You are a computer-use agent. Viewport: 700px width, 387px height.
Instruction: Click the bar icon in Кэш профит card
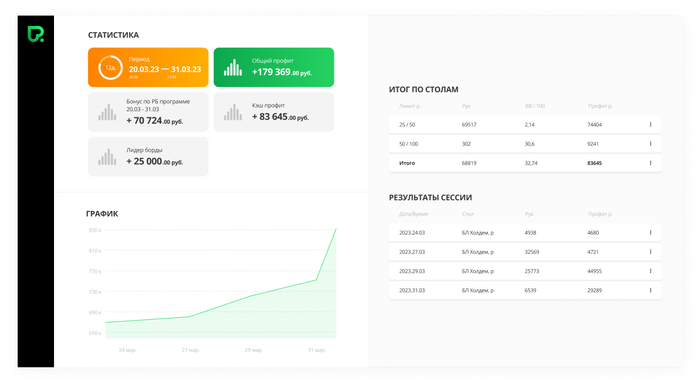[233, 112]
